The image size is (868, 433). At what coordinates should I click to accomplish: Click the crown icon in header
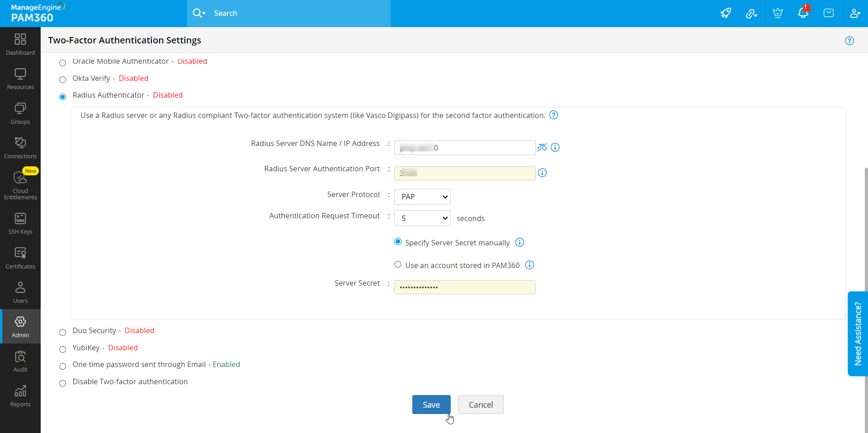[x=778, y=13]
